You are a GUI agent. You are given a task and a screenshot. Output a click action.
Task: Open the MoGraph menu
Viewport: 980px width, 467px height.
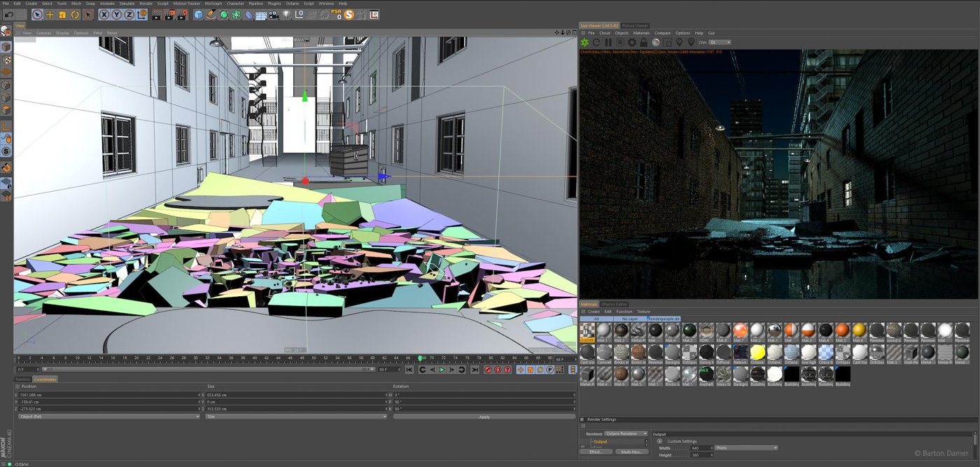(x=213, y=4)
